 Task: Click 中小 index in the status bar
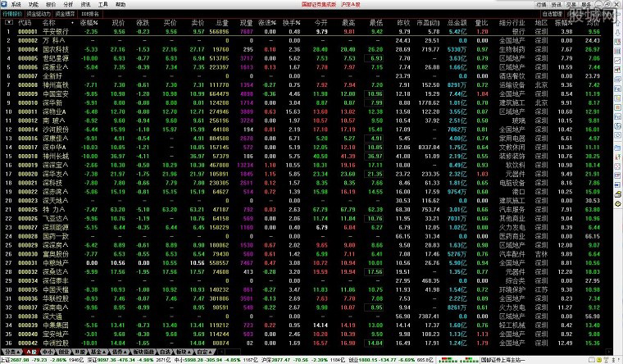(216, 360)
